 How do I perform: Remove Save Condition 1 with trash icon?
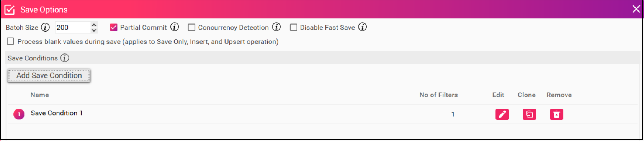point(556,114)
